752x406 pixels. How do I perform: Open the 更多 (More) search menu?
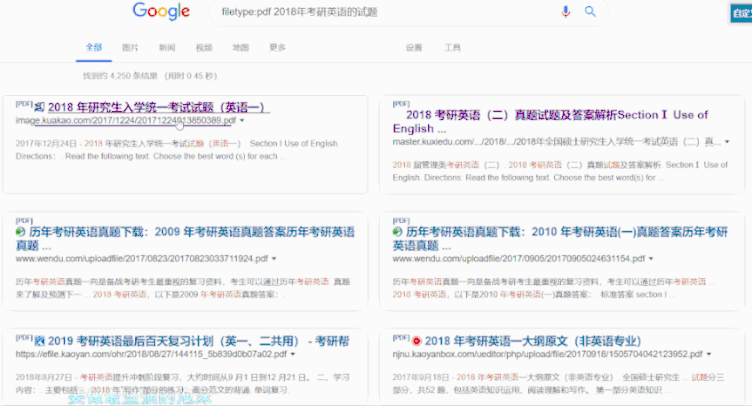tap(277, 47)
